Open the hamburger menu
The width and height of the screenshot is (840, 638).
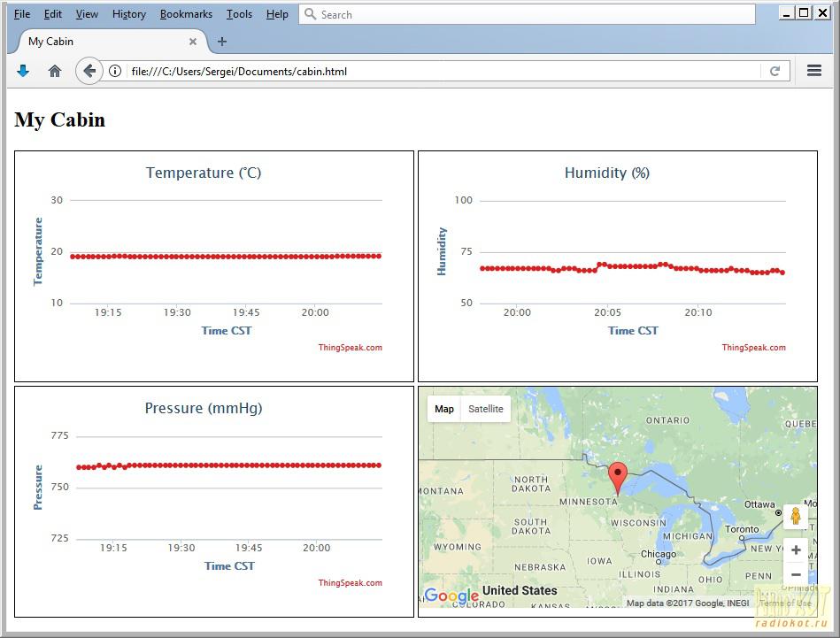[x=814, y=71]
